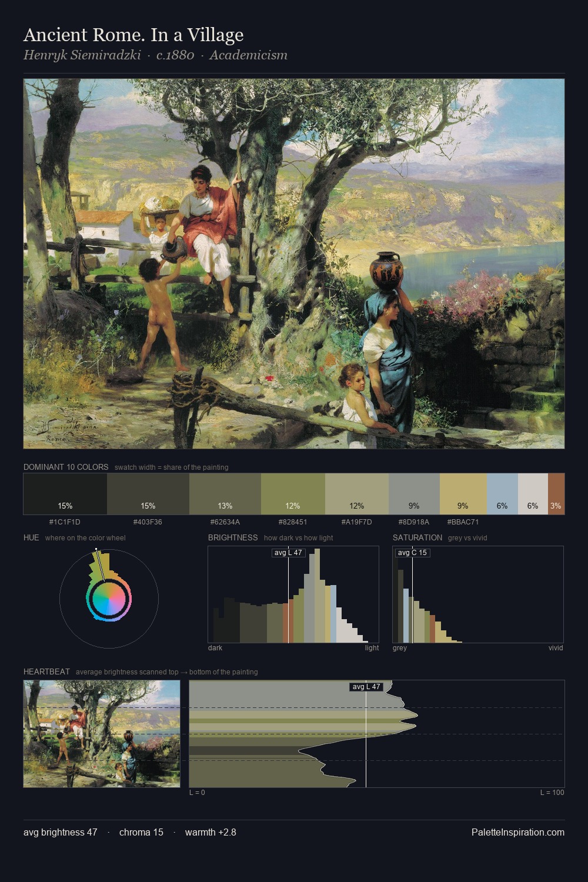Click the heartbeat brightness profile chart
This screenshot has width=588, height=882.
pos(377,734)
